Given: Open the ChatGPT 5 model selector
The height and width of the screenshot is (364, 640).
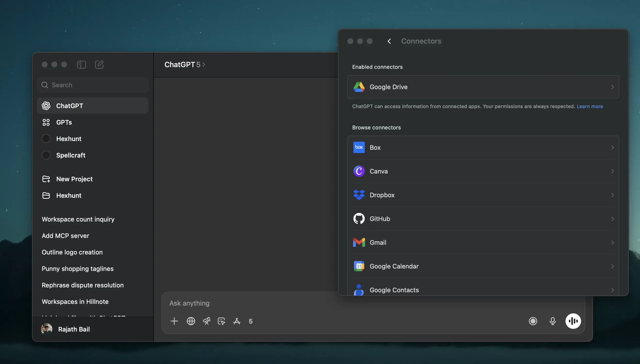Looking at the screenshot, I should (185, 64).
